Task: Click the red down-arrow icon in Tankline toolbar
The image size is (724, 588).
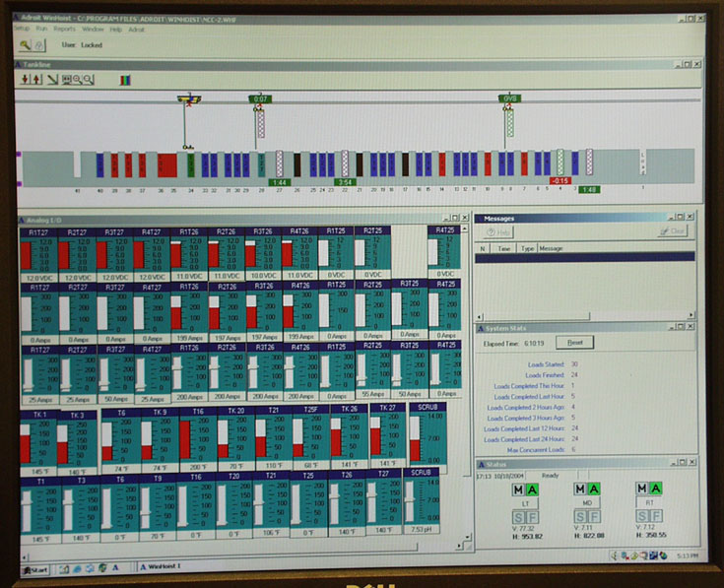Action: tap(25, 79)
